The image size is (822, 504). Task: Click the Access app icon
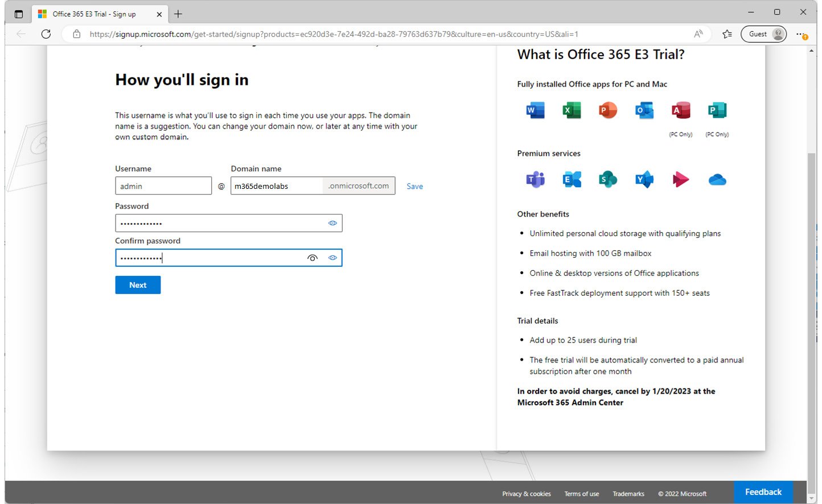(x=681, y=110)
